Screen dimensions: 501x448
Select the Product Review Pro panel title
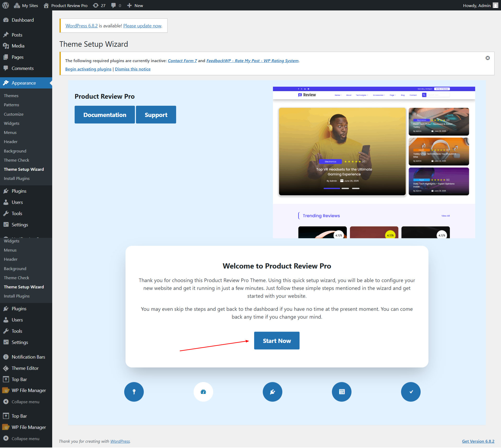point(105,96)
